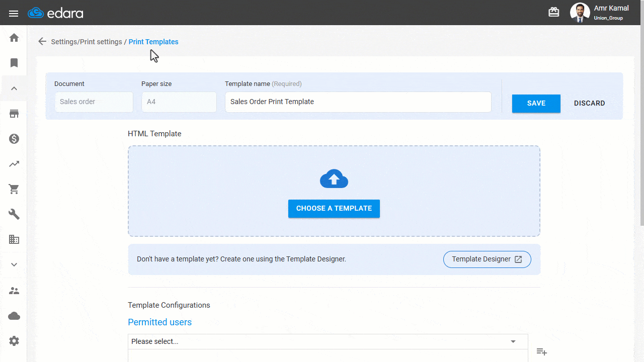Click the Amr Kamal user name
The height and width of the screenshot is (362, 644).
(611, 8)
